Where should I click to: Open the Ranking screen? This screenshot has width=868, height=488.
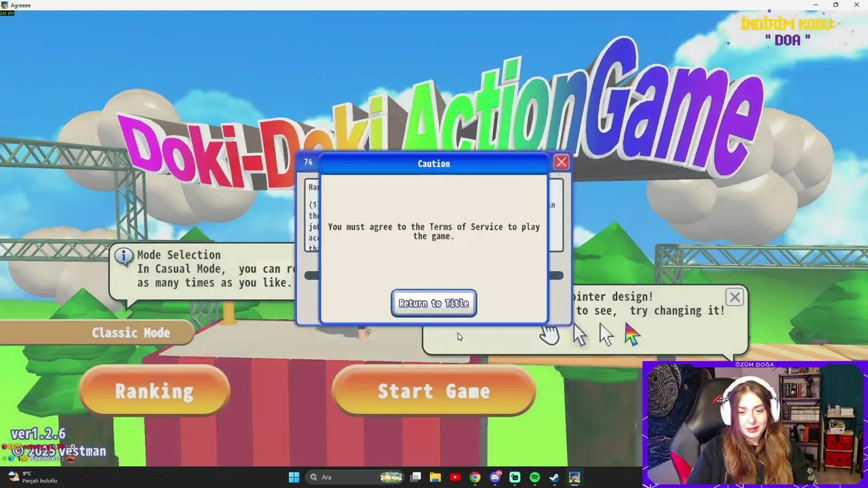point(155,391)
